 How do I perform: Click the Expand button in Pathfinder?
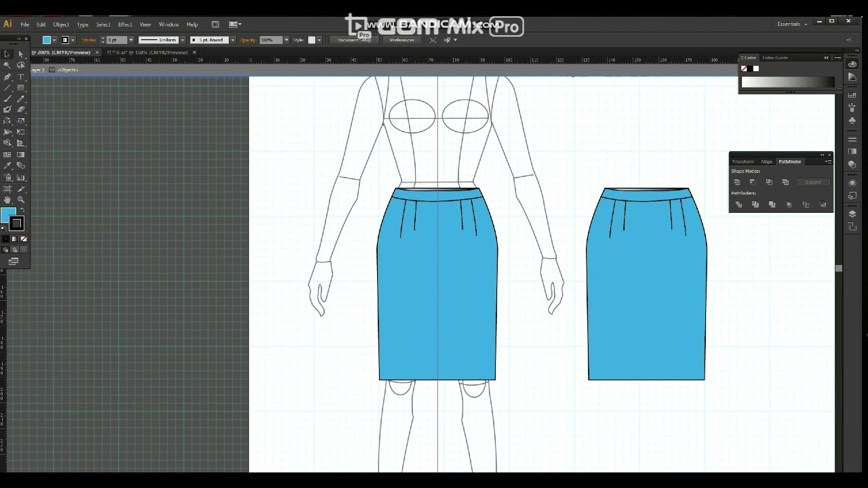click(x=814, y=182)
